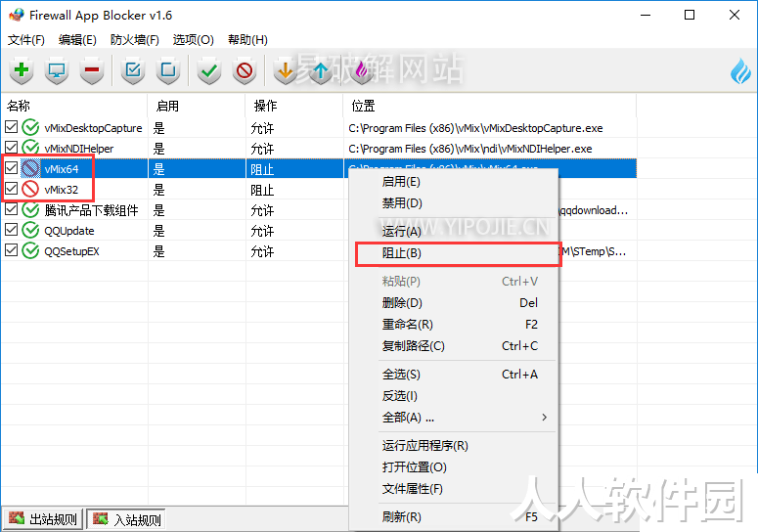Sort by the 名称 column header

(74, 106)
